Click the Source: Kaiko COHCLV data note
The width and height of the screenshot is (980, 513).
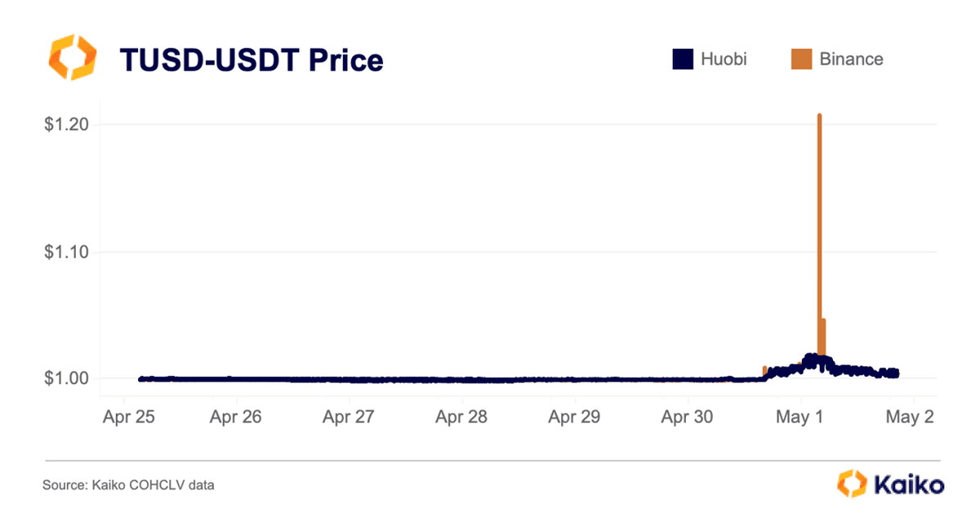tap(128, 485)
